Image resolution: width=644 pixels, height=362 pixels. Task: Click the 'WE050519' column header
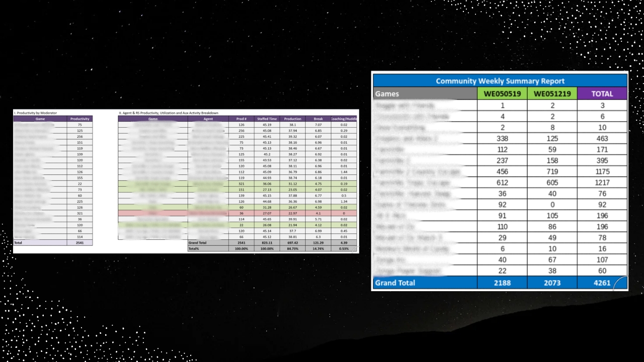coord(502,94)
